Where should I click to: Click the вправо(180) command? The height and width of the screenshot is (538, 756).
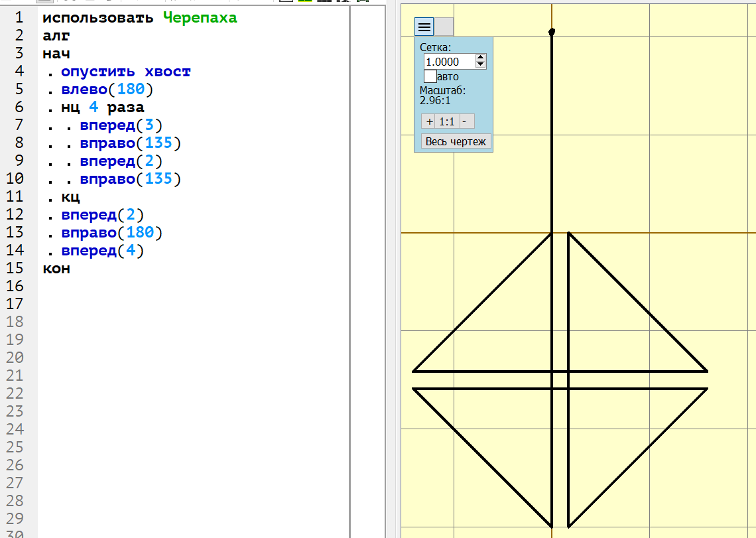[x=112, y=233]
